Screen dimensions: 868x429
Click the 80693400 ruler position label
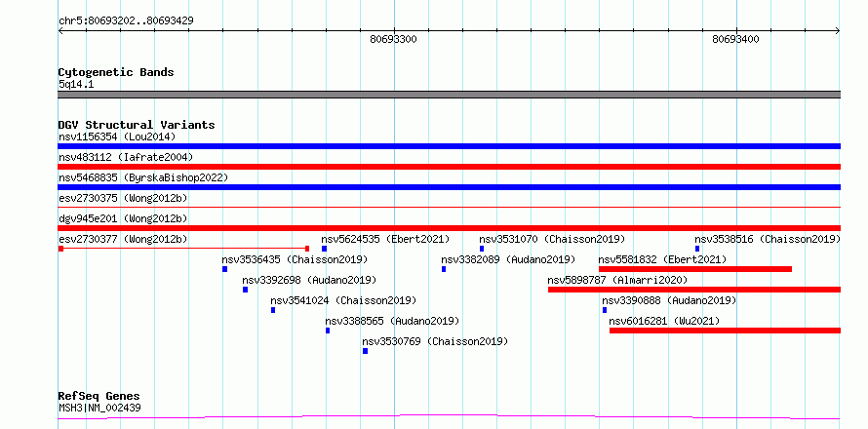click(735, 39)
